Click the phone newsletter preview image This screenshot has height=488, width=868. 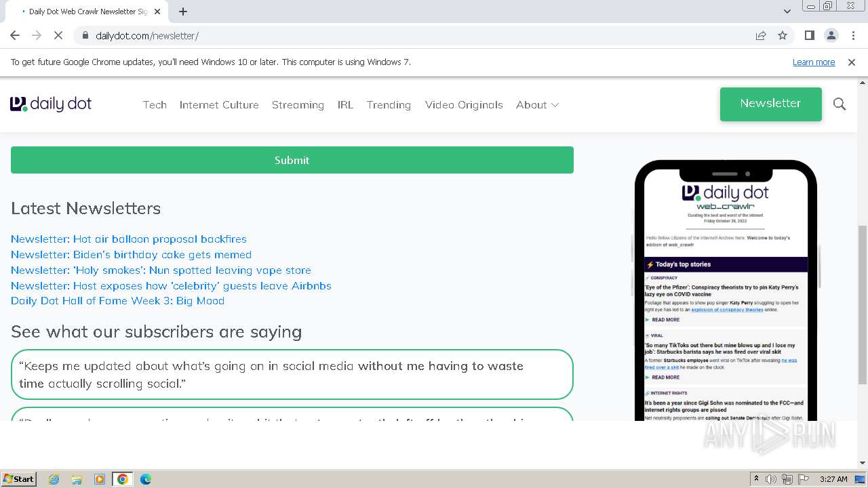click(x=726, y=290)
